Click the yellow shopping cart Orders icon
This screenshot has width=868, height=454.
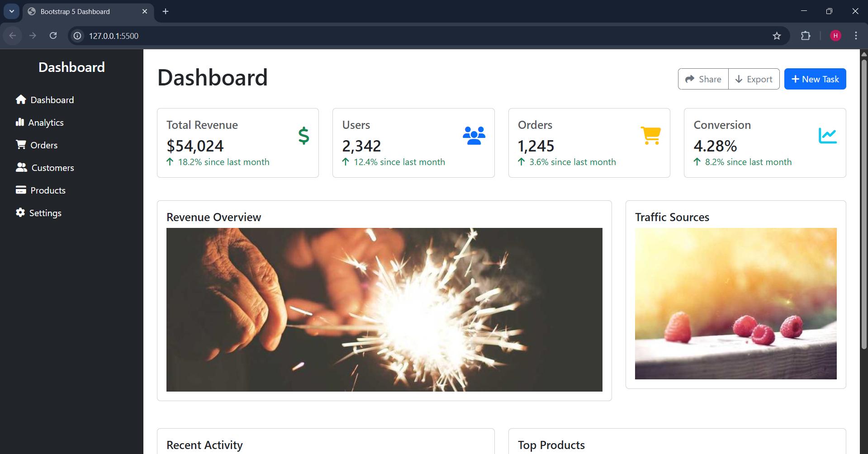tap(650, 136)
